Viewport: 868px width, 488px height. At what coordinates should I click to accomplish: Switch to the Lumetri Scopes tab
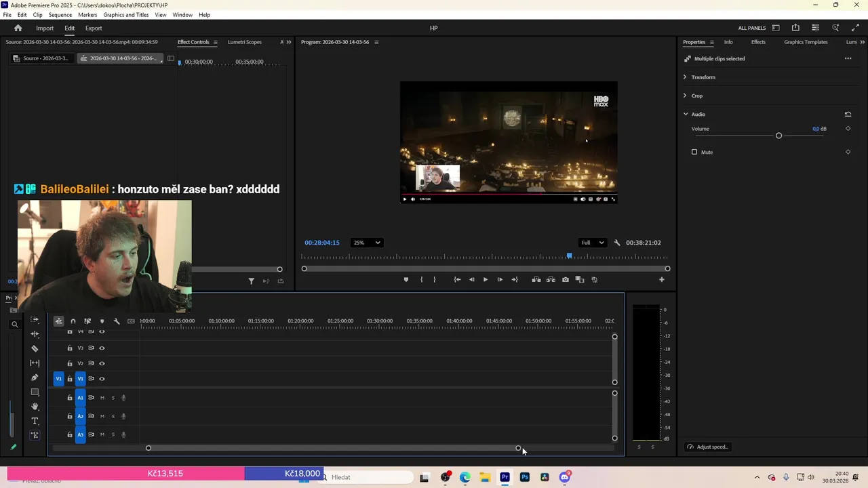[x=245, y=42]
